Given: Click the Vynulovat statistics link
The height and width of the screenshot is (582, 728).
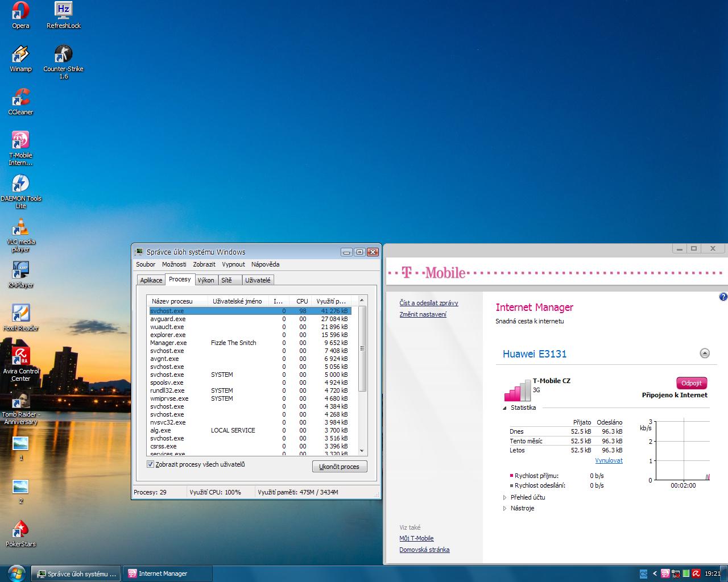Looking at the screenshot, I should point(609,460).
